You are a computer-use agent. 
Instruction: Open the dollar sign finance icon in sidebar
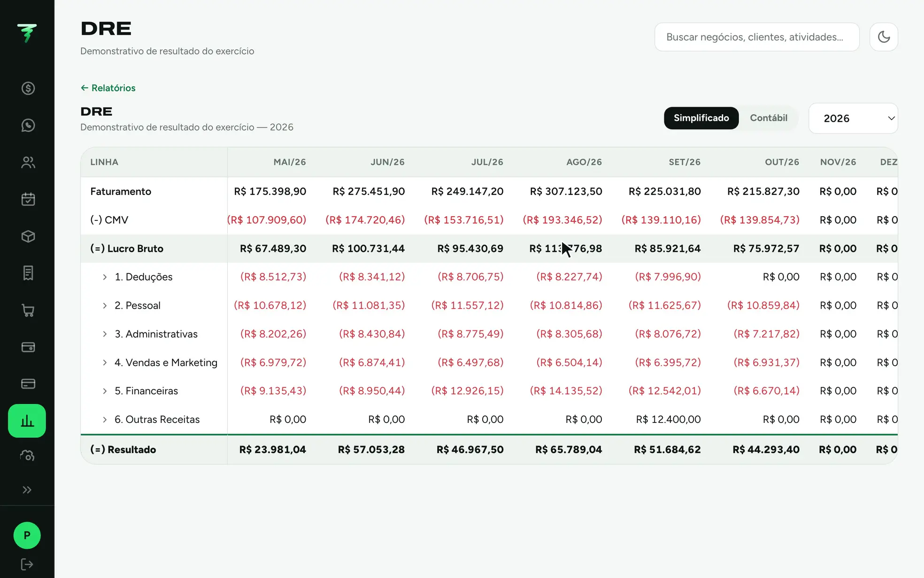pos(28,88)
